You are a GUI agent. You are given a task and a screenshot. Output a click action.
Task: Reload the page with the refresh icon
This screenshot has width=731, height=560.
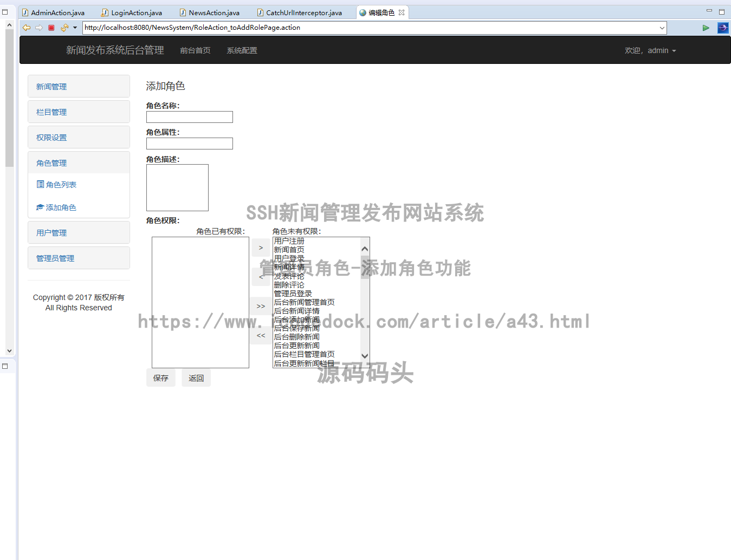63,28
